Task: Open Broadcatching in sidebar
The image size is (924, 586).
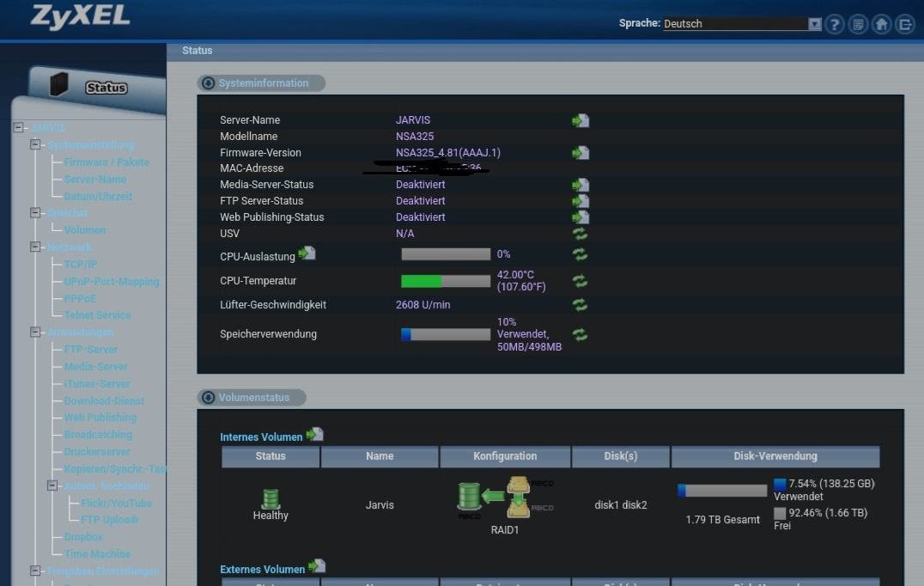Action: click(x=98, y=434)
